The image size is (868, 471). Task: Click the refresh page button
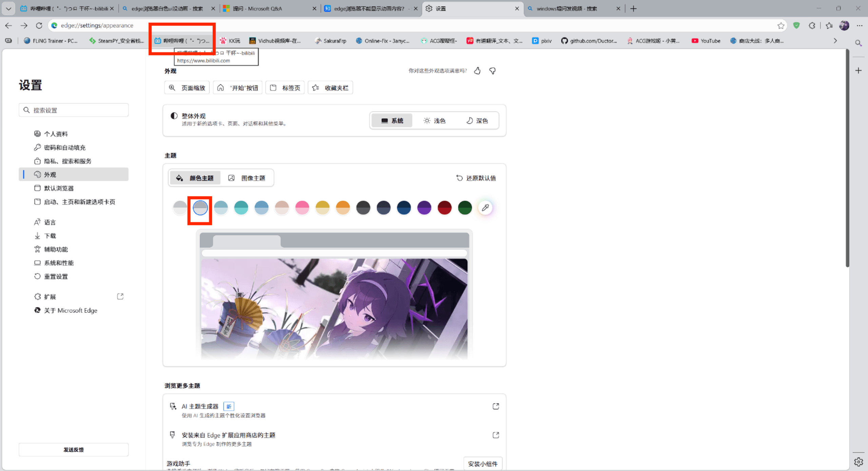(x=39, y=26)
